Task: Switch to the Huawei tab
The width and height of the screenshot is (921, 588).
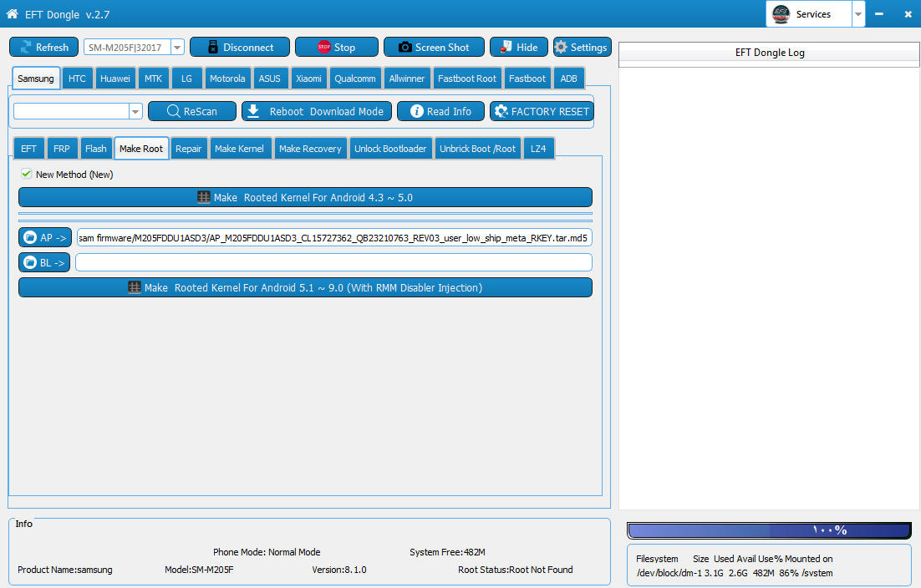Action: (x=115, y=78)
